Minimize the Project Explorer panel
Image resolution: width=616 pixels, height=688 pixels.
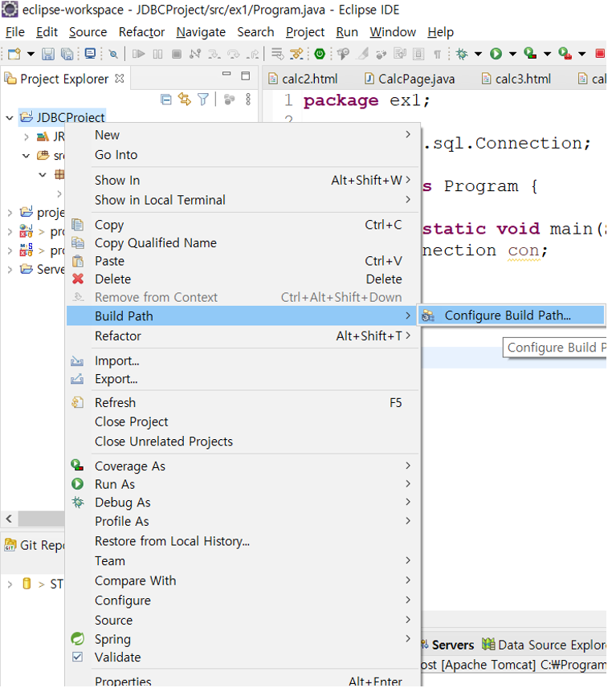point(226,74)
